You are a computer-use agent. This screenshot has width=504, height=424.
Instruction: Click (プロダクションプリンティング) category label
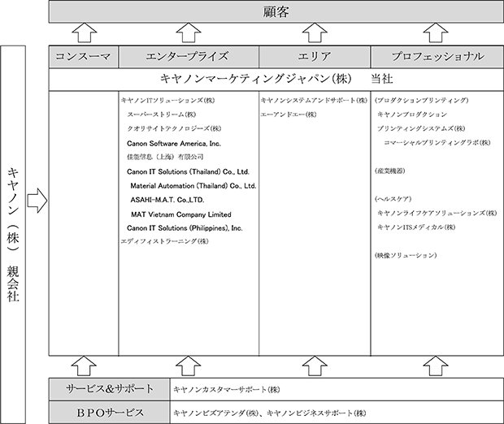[421, 101]
